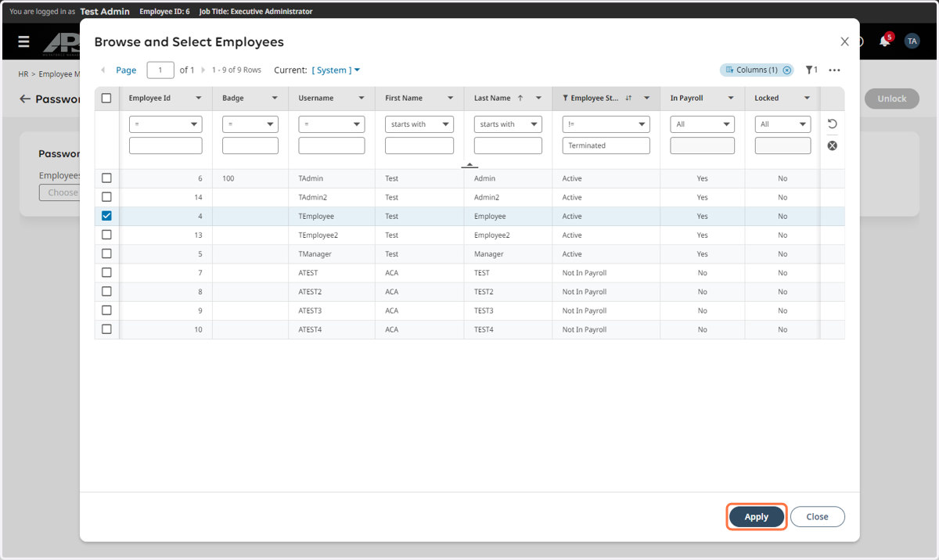Check the box for employee TAdmin

pos(106,178)
